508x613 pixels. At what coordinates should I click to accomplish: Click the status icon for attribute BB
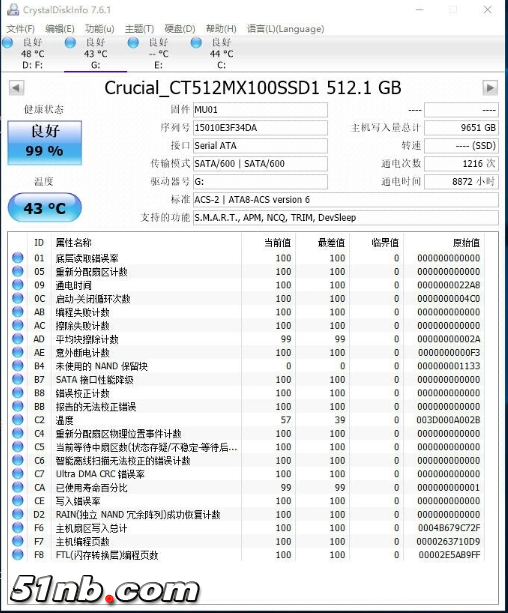pos(18,406)
